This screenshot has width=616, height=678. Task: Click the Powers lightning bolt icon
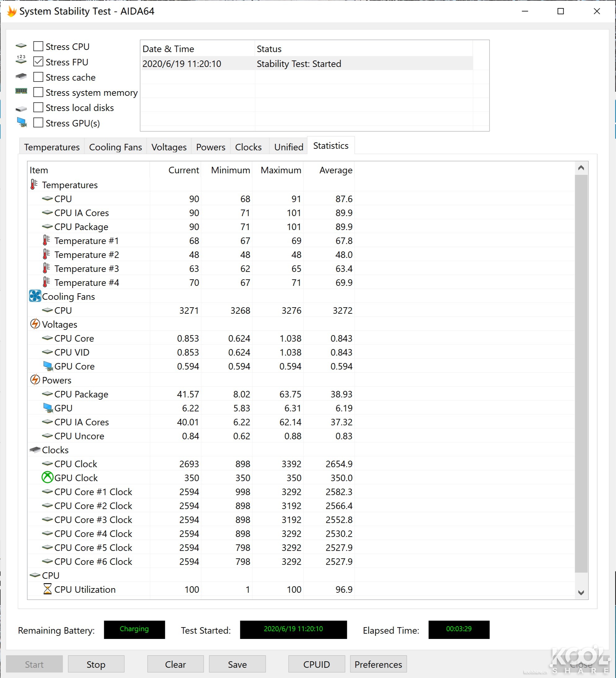point(36,380)
